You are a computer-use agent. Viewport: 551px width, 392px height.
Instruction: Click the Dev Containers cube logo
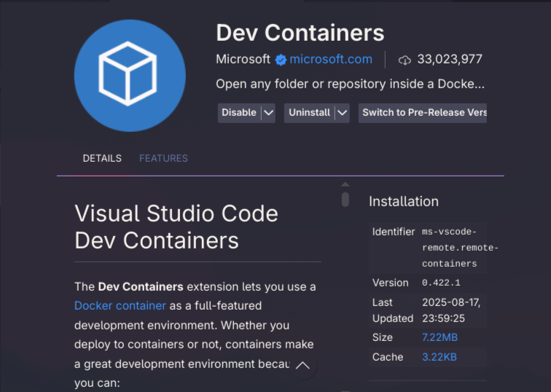(x=130, y=76)
